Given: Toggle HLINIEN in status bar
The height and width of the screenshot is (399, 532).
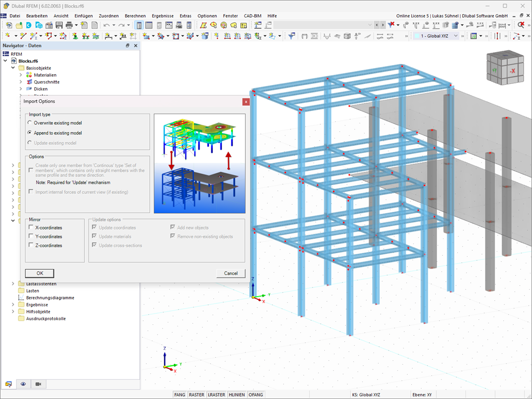Looking at the screenshot, I should pos(236,394).
